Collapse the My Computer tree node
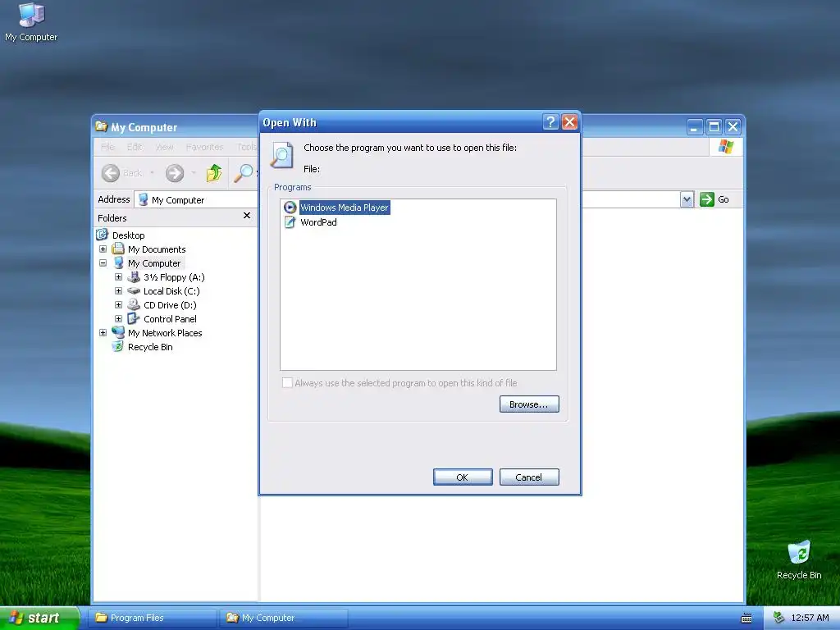840x630 pixels. click(x=103, y=263)
